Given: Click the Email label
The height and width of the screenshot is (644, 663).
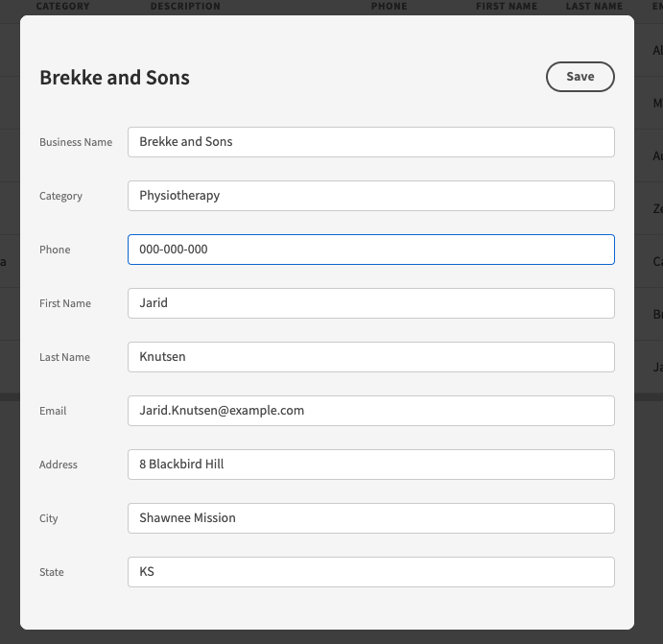Looking at the screenshot, I should pyautogui.click(x=53, y=411).
